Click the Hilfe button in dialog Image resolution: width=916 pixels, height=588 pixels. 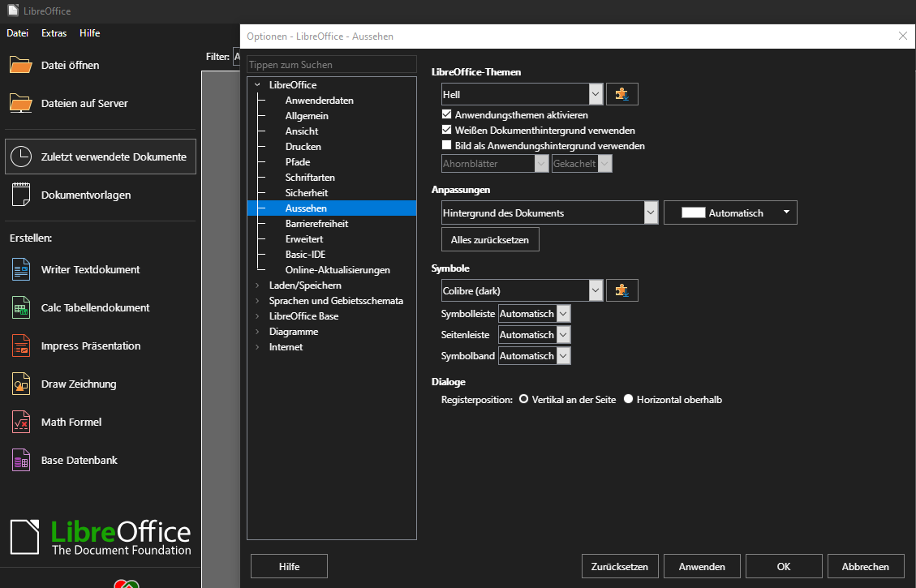(289, 566)
